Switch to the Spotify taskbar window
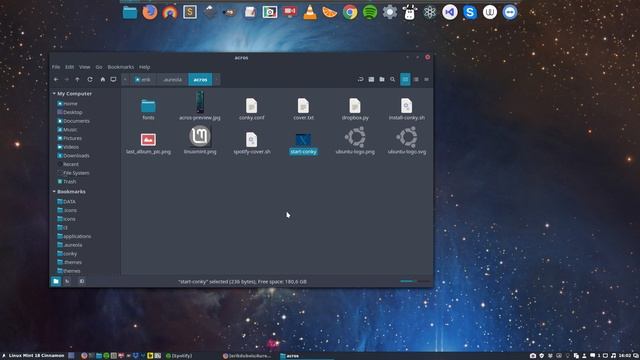Viewport: 640px width, 360px height. click(179, 356)
